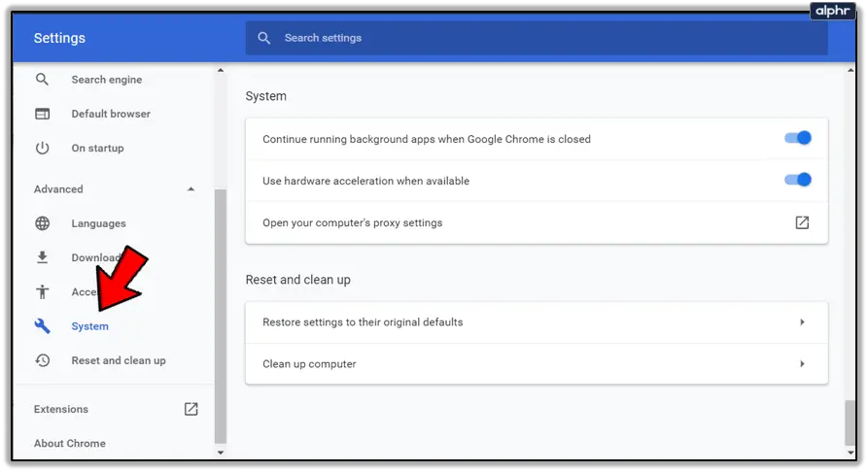Click the System wrench icon
Viewport: 868px width, 472px height.
click(42, 326)
